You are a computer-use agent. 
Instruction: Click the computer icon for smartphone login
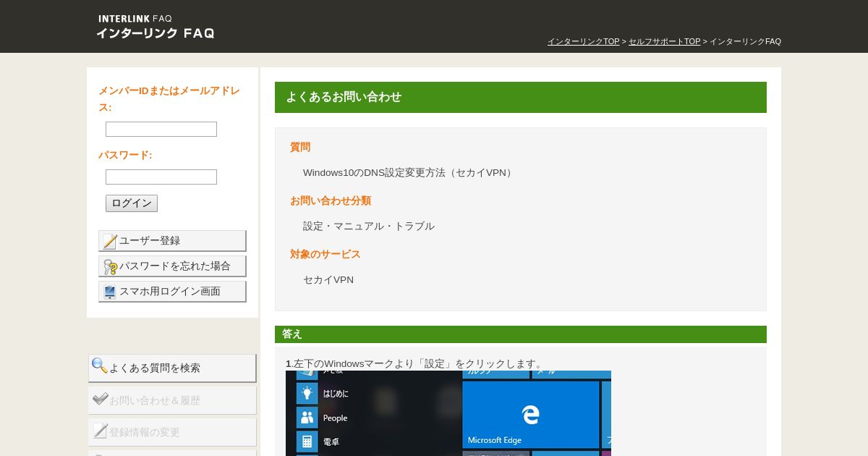click(110, 292)
